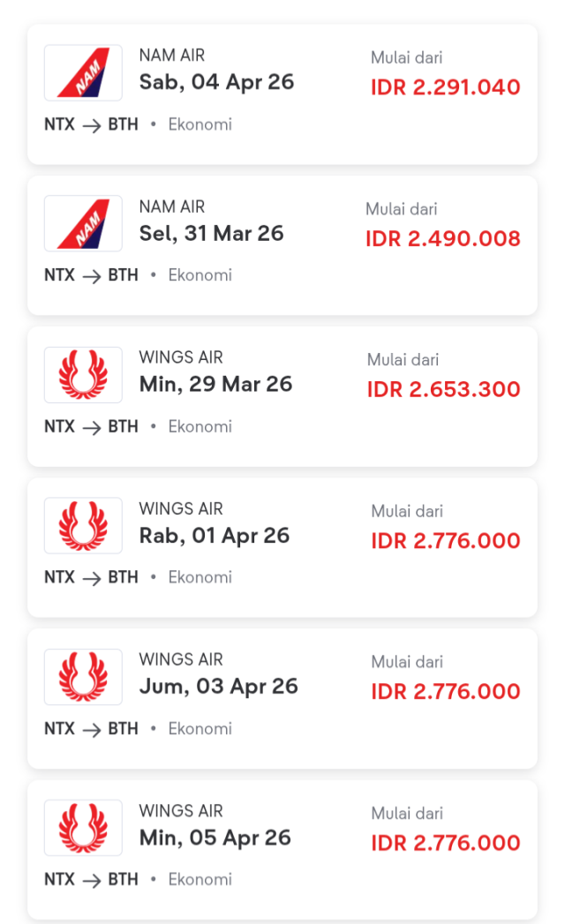Click the Ekonomi label on the 31 Mar card

200,275
